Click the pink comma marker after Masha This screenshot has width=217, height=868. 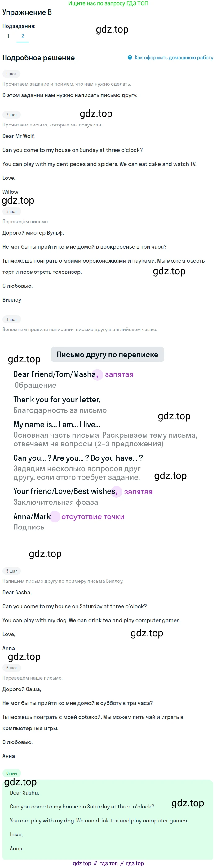click(97, 374)
